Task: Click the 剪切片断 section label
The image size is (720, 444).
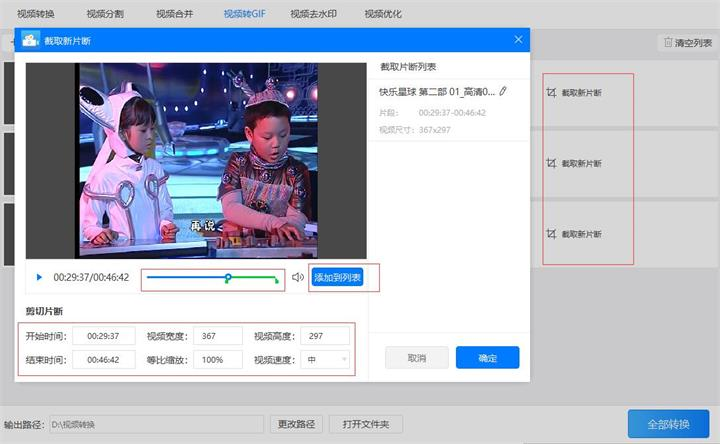Action: 44,311
